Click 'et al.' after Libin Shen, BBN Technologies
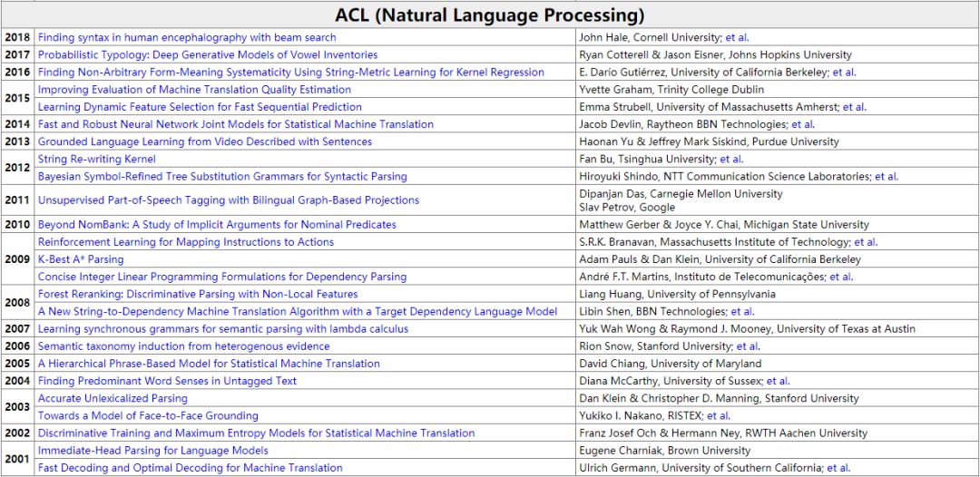980x477 pixels. tap(742, 312)
